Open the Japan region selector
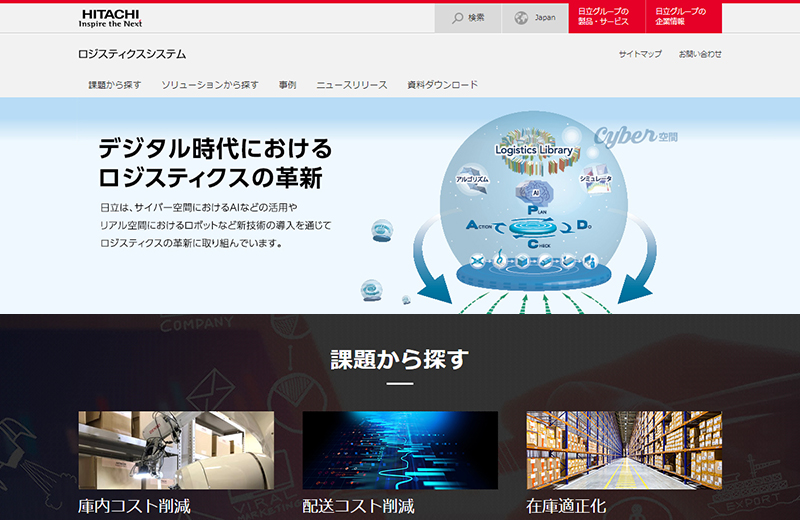This screenshot has height=520, width=800. click(535, 18)
